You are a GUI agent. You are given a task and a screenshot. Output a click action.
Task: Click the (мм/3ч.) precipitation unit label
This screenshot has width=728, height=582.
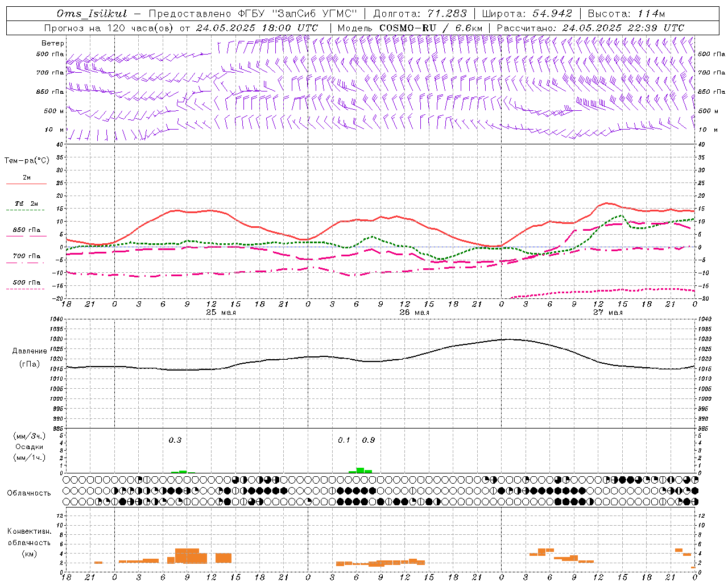point(30,436)
